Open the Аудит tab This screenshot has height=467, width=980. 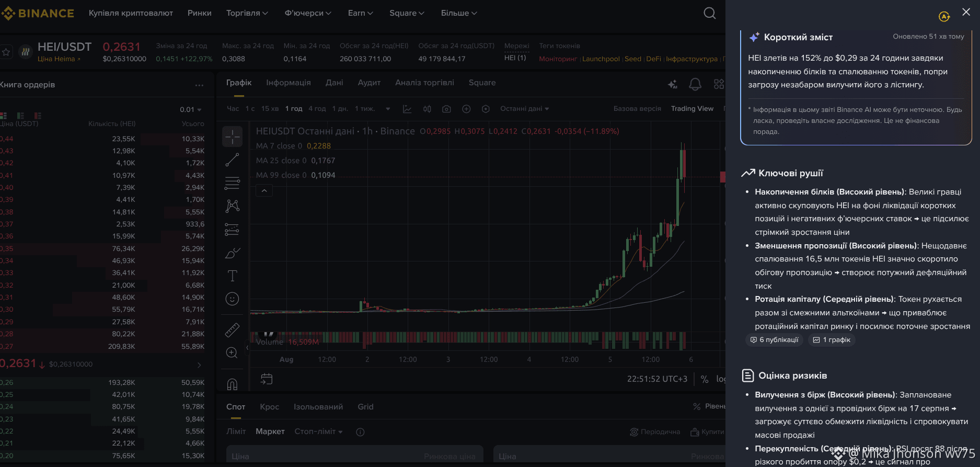point(369,83)
